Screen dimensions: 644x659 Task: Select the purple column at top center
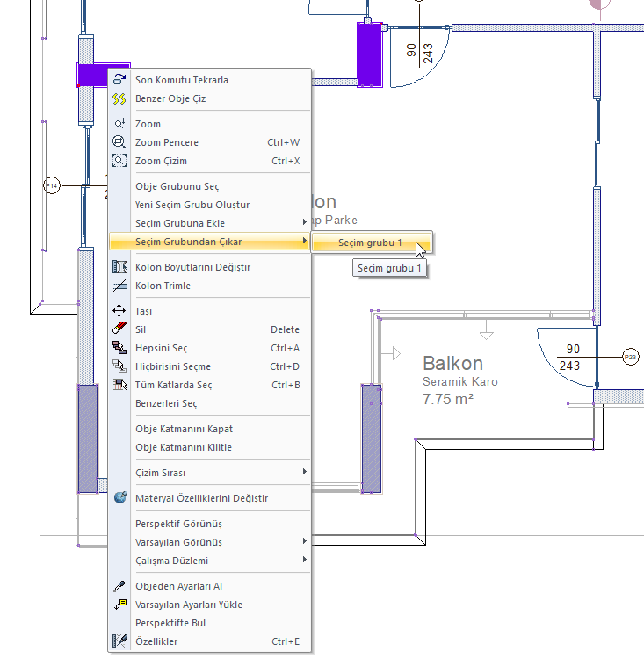click(x=370, y=54)
